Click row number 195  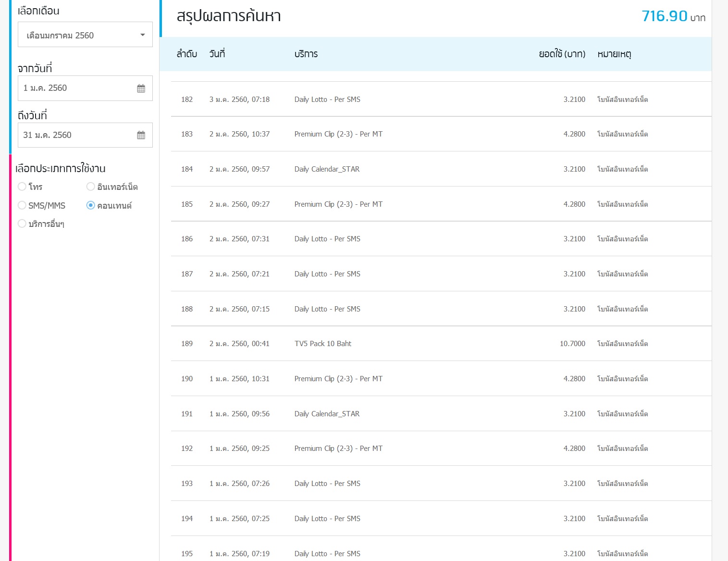(x=187, y=554)
